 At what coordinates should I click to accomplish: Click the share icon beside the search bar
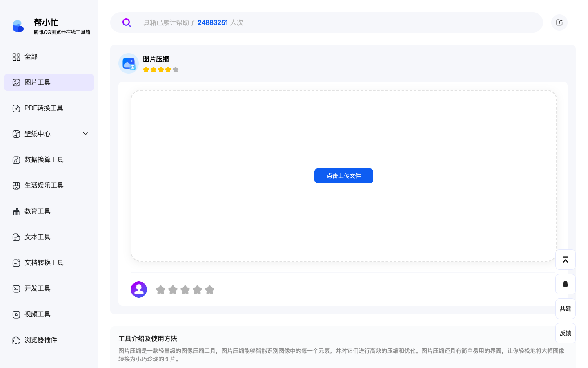coord(559,22)
